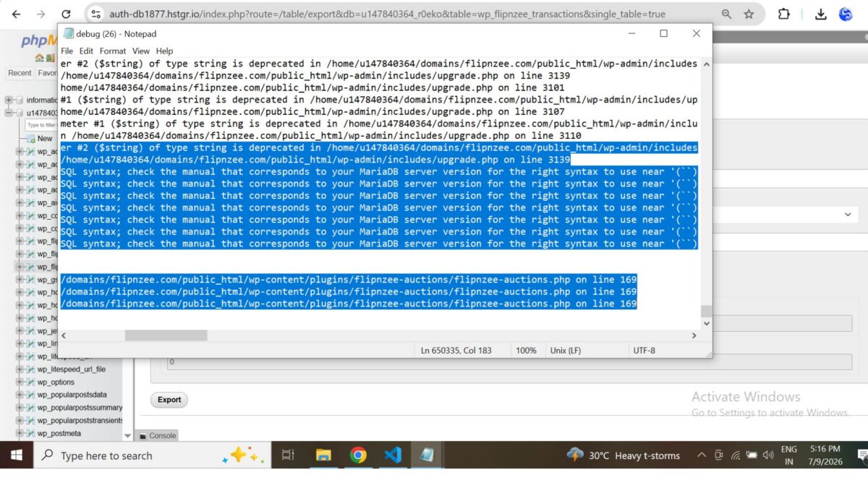Screen dimensions: 868x488
Task: Open the Notepad Edit menu
Action: pyautogui.click(x=86, y=51)
